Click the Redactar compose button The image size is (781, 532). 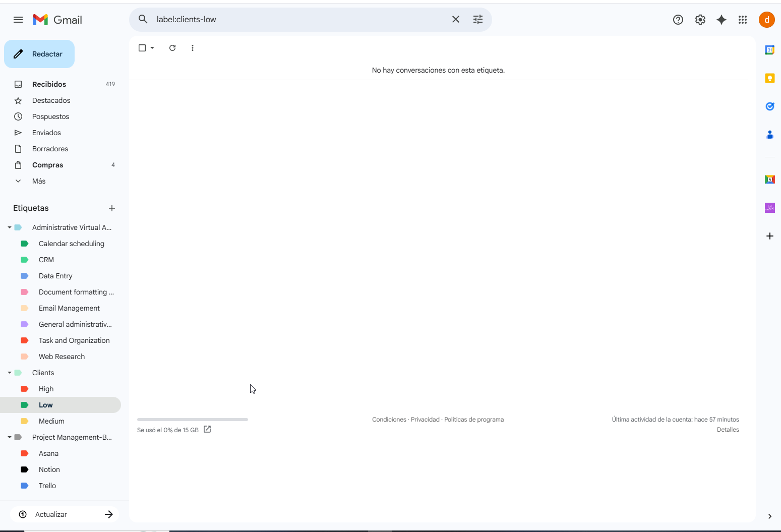[39, 54]
